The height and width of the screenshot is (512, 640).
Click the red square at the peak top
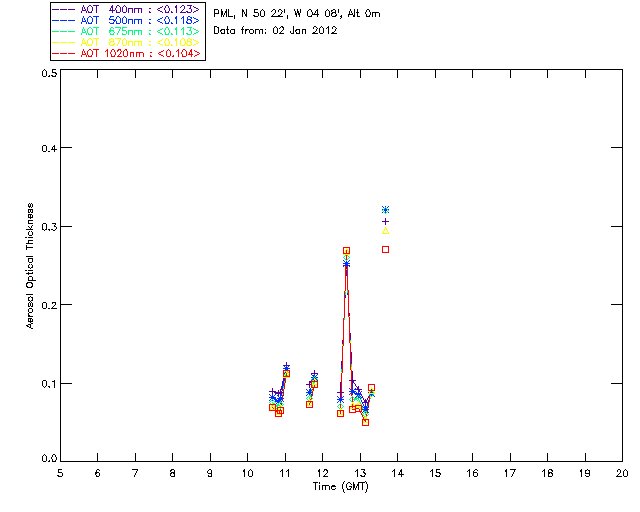point(347,251)
